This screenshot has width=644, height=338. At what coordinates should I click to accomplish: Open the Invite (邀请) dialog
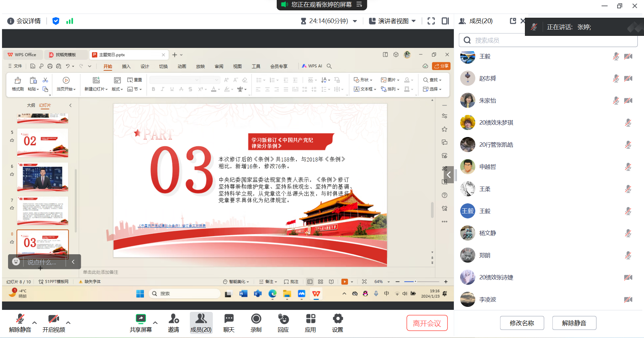[173, 319]
